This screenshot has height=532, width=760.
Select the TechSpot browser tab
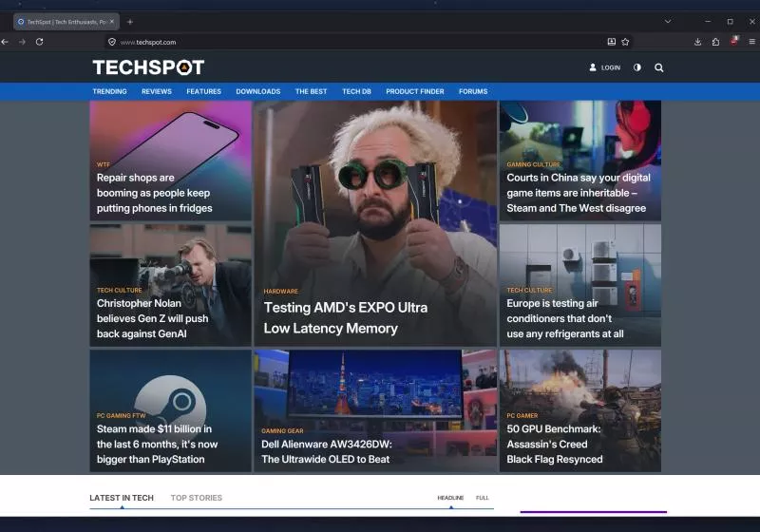66,22
